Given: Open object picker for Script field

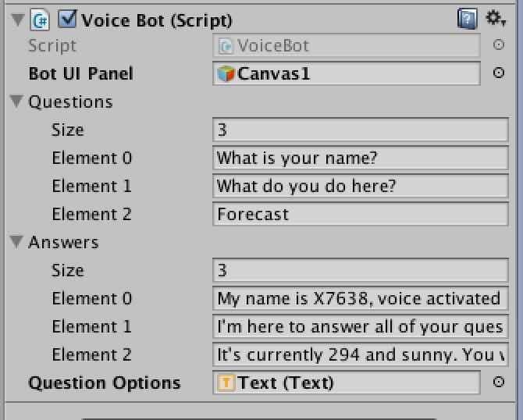Looking at the screenshot, I should [x=499, y=45].
